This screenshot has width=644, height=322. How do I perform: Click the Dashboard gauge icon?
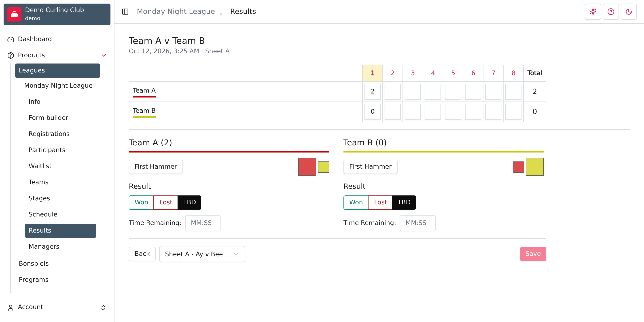11,39
